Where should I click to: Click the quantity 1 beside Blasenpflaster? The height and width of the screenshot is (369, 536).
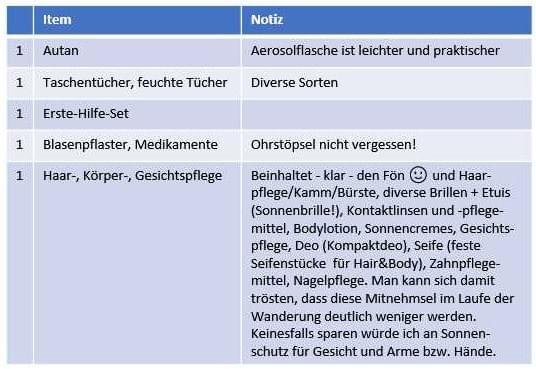click(19, 144)
